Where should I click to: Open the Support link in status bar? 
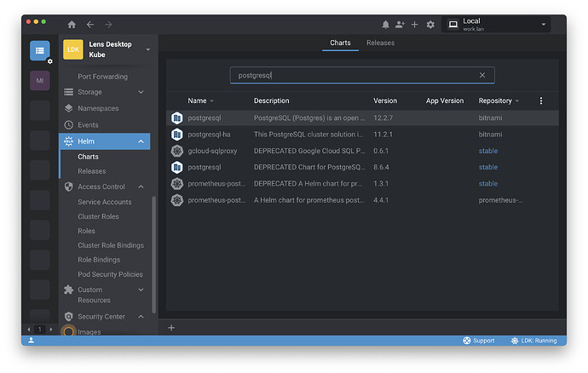[478, 341]
